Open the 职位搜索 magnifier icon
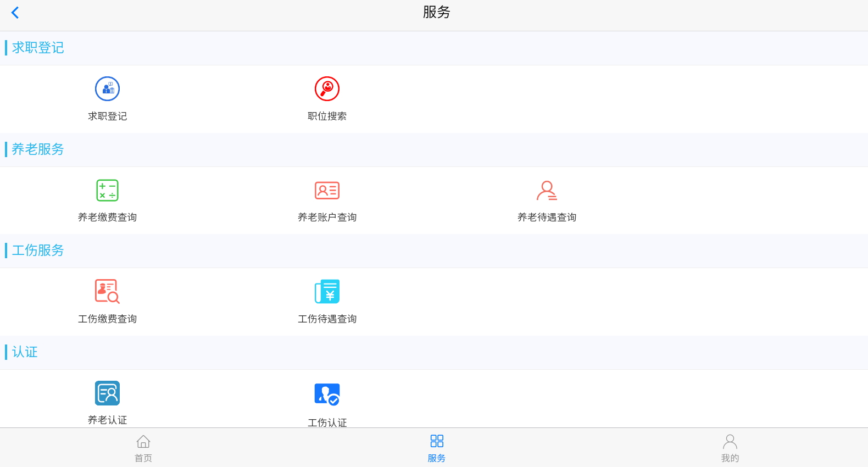 [327, 88]
